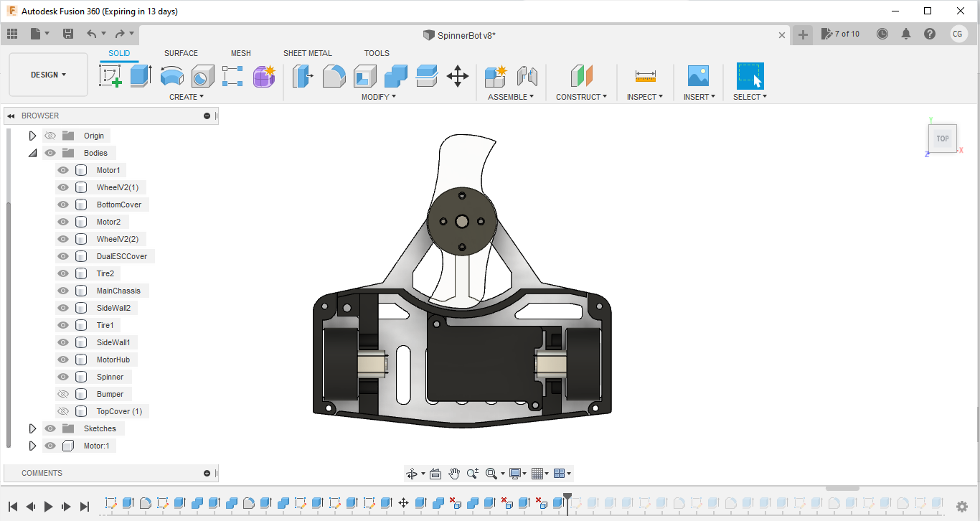Image resolution: width=980 pixels, height=521 pixels.
Task: Collapse the Bodies folder
Action: tap(32, 153)
